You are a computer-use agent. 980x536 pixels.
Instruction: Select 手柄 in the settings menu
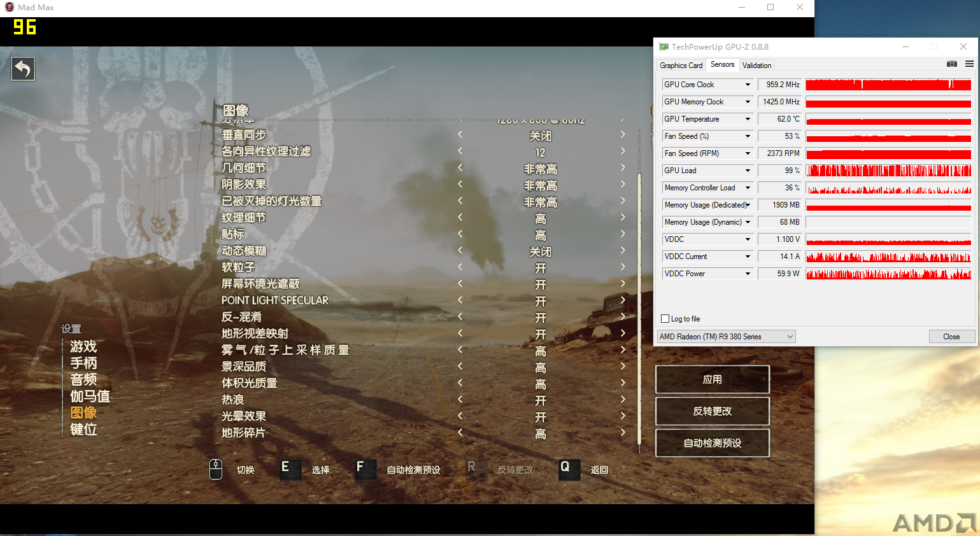pyautogui.click(x=83, y=363)
